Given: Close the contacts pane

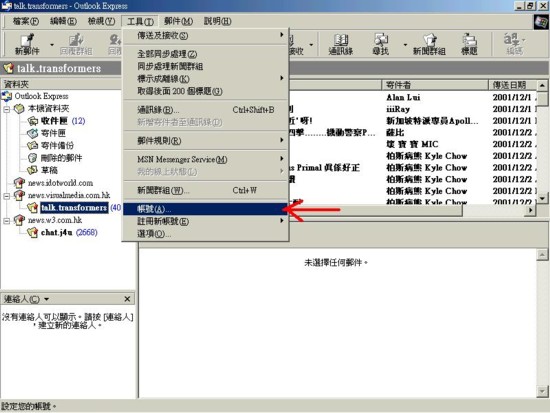Looking at the screenshot, I should point(127,299).
